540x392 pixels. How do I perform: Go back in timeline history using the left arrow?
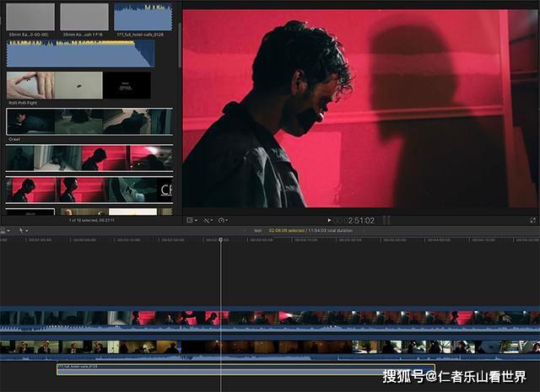(x=245, y=231)
